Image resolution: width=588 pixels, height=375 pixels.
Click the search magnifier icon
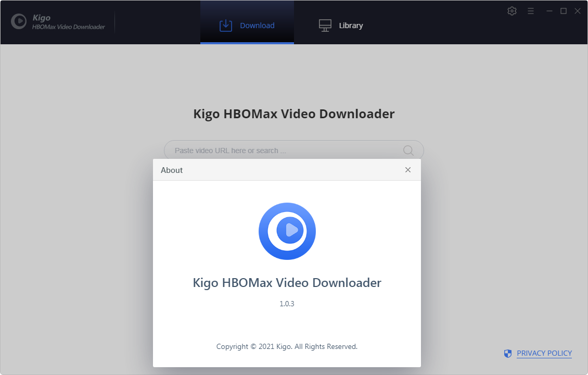tap(408, 151)
